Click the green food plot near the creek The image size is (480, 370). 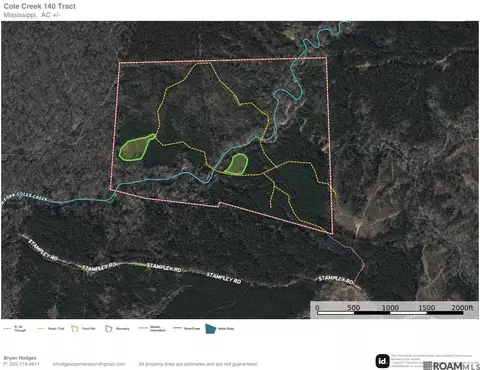(x=237, y=164)
